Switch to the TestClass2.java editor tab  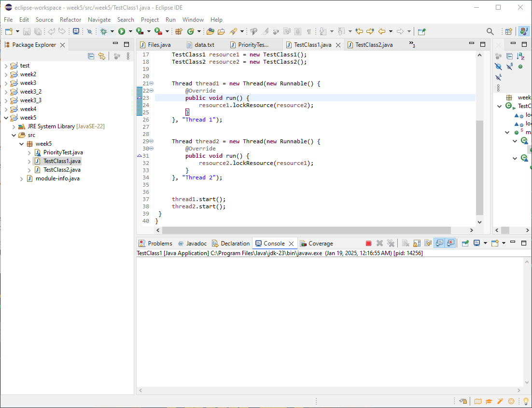coord(374,45)
